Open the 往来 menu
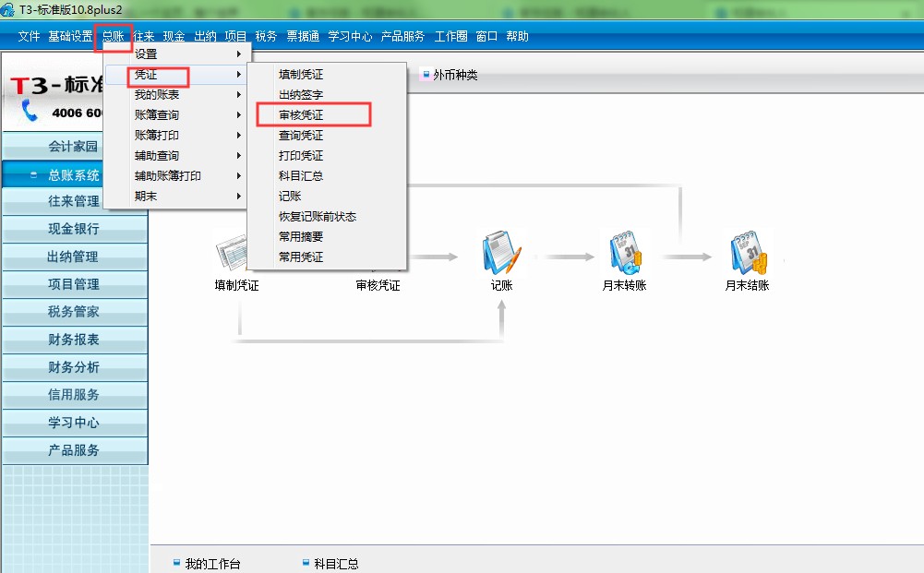The image size is (924, 573). point(143,37)
